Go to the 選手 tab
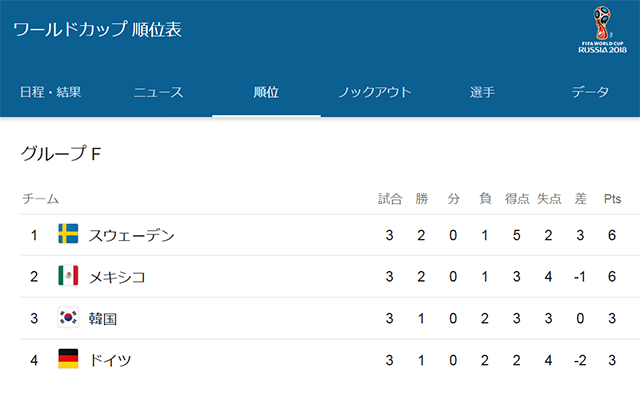The width and height of the screenshot is (640, 393). (x=482, y=92)
